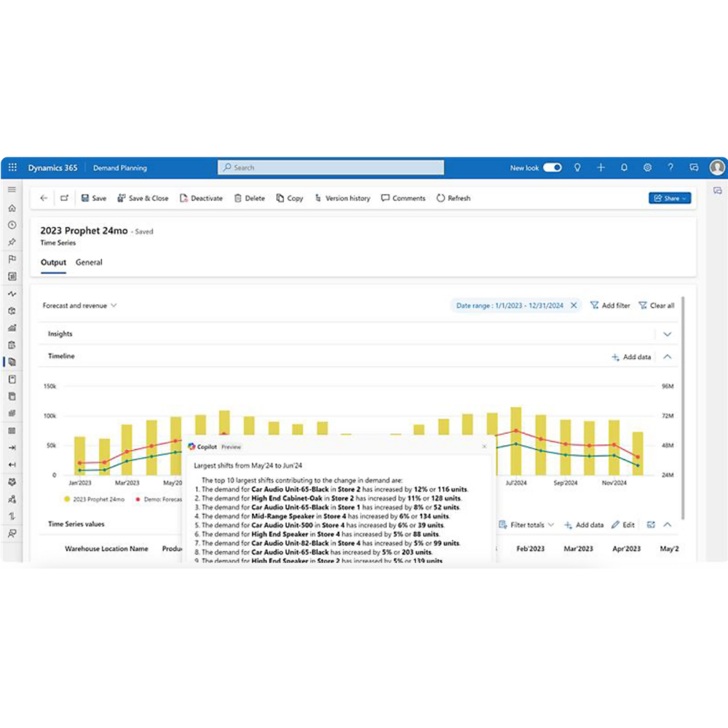Screen dimensions: 728x728
Task: Click the Copy icon in the toolbar
Action: point(280,198)
